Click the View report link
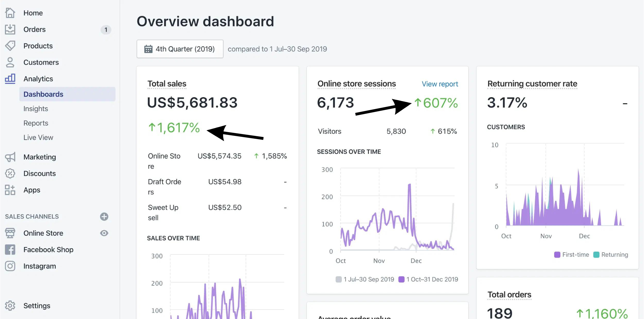The height and width of the screenshot is (319, 644). [440, 84]
